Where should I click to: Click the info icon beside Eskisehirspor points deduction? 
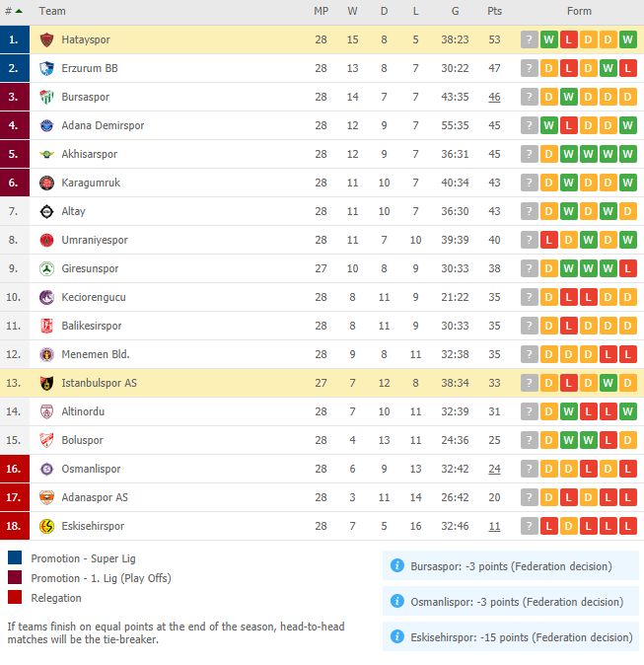(x=397, y=636)
